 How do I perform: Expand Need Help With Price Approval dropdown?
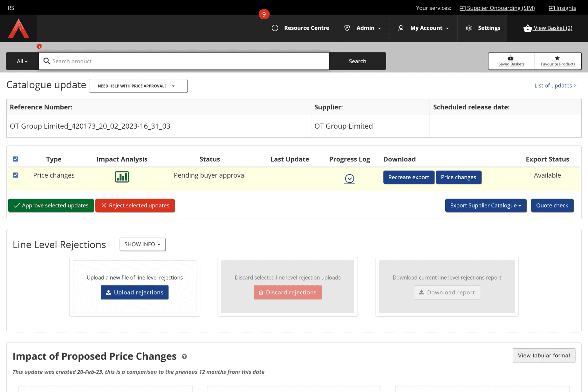point(138,86)
